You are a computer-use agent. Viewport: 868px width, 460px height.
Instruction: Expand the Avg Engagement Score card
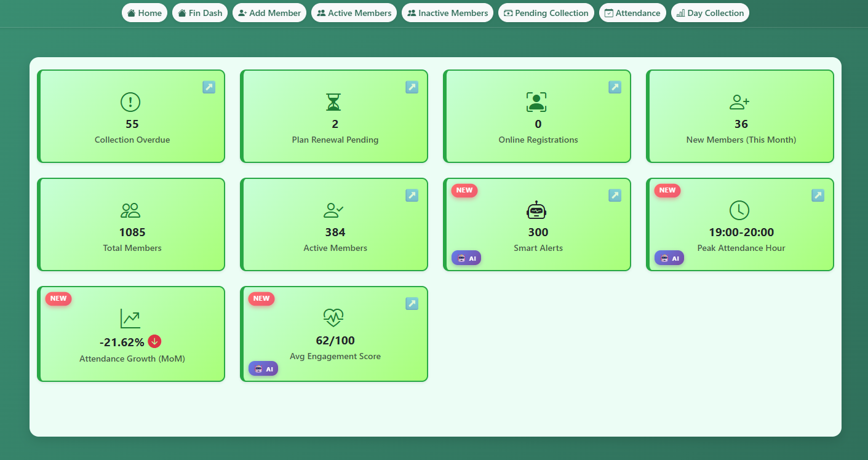412,303
